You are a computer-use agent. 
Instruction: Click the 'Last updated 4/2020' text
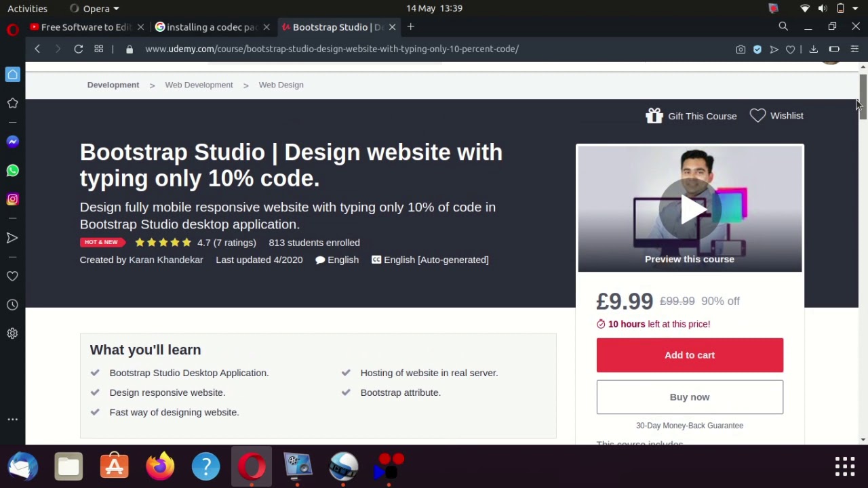point(259,260)
